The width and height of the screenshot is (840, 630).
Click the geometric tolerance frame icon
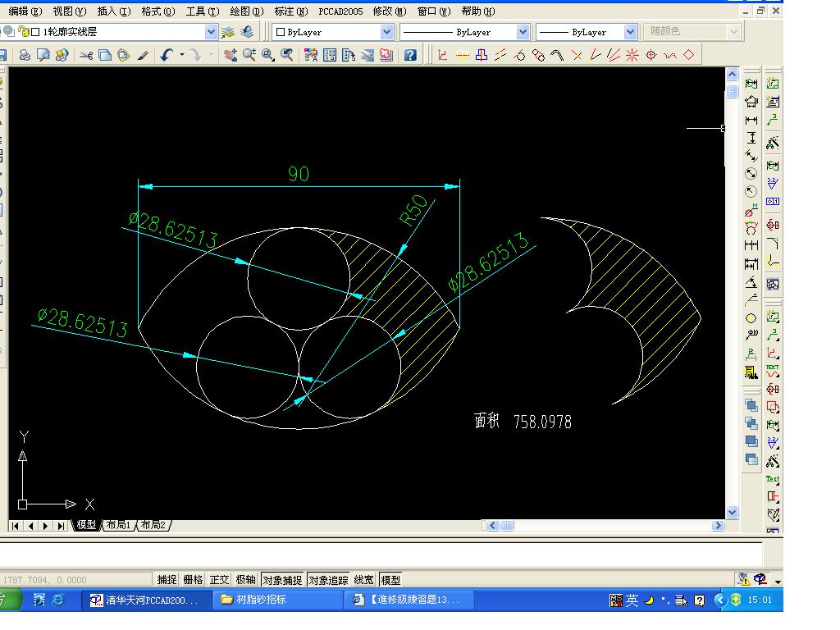[773, 202]
